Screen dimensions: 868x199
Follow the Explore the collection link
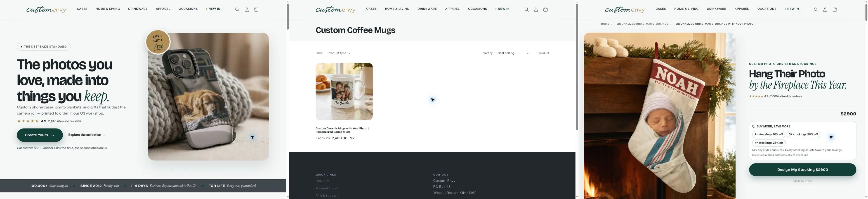(87, 135)
